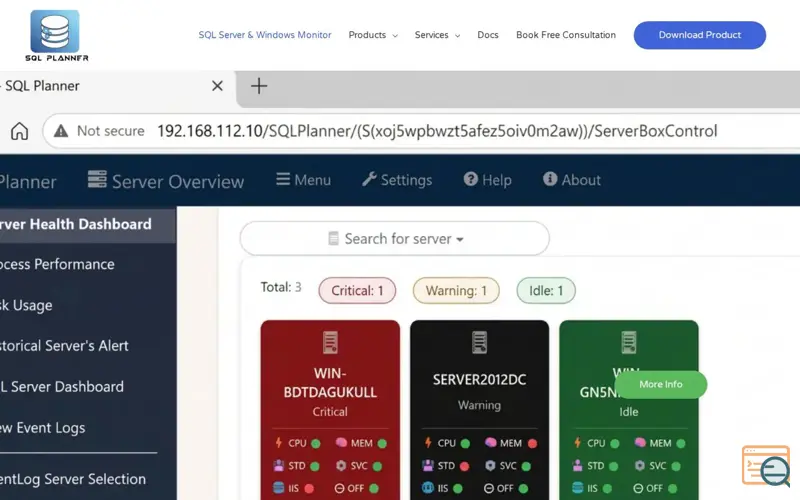
Task: Open a new browser tab
Action: click(259, 86)
